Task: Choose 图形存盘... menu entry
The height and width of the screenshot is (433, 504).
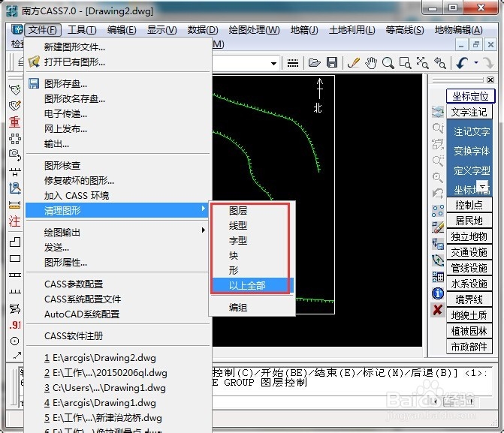Action: (118, 84)
